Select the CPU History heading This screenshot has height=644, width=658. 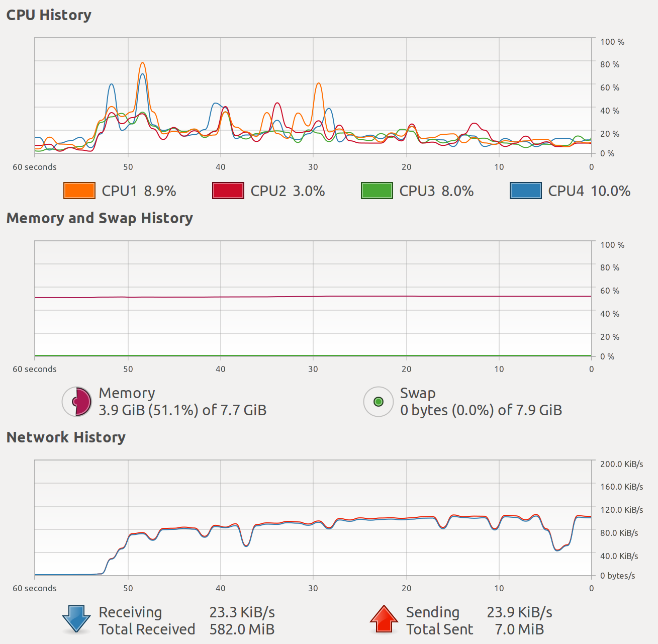coord(49,15)
